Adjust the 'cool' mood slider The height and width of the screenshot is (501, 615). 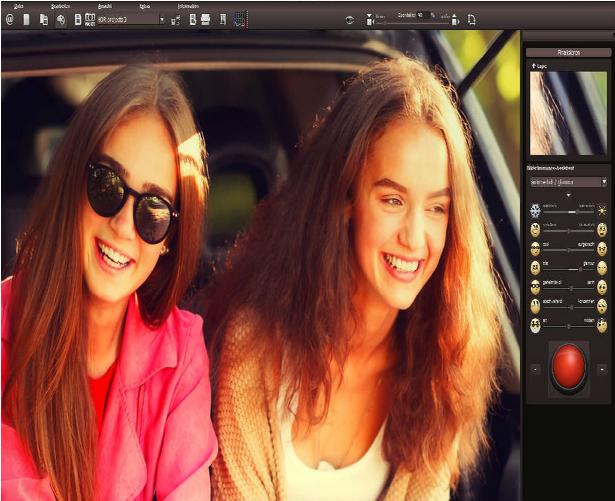[569, 250]
